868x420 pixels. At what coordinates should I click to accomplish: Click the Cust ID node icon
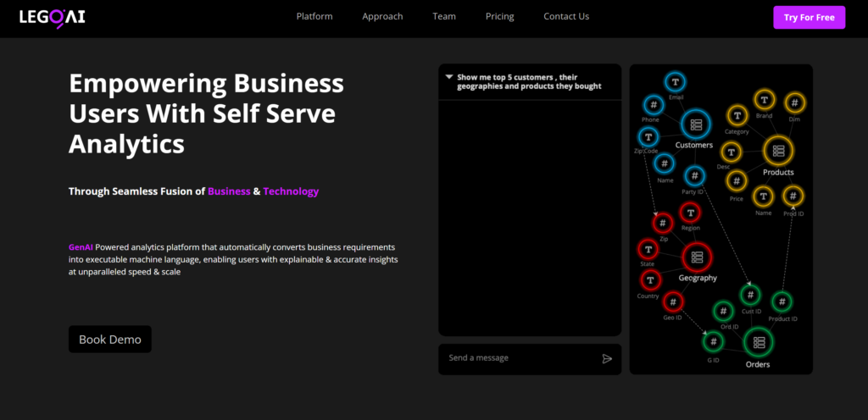pyautogui.click(x=750, y=295)
